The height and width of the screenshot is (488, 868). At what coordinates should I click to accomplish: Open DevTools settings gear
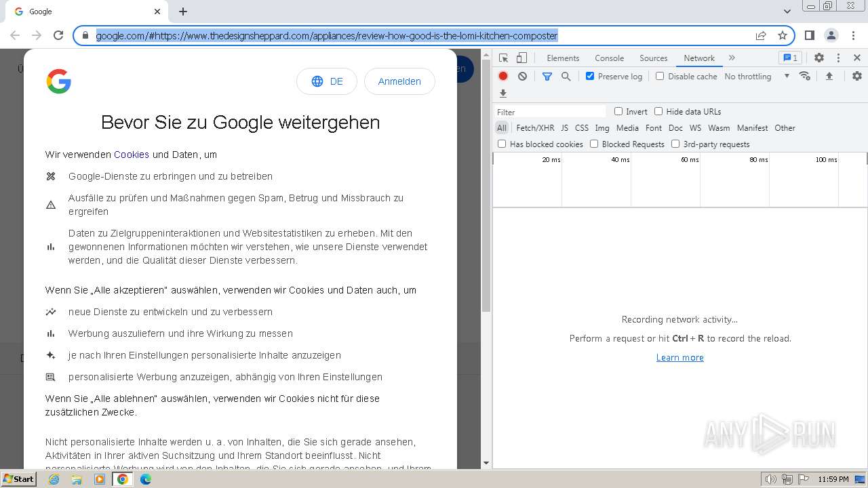[819, 58]
